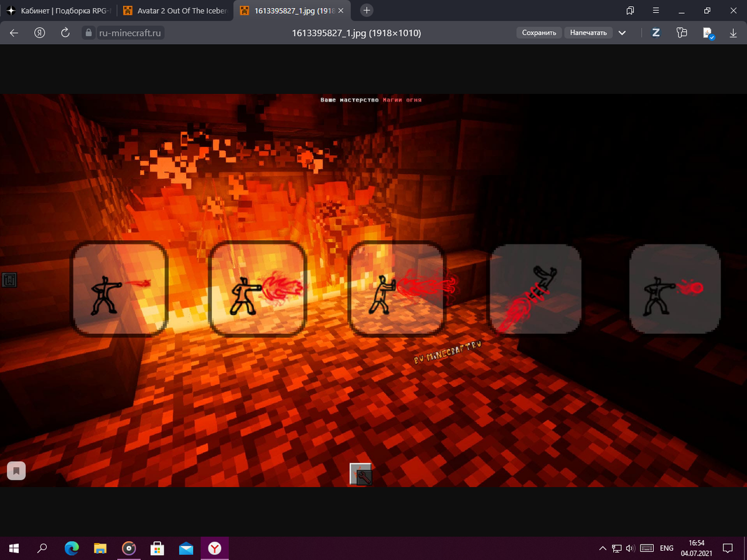The image size is (747, 560).
Task: Expand hidden system tray icons chevron
Action: [602, 548]
